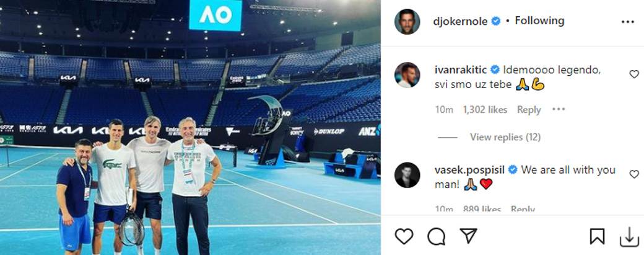Reply to ivanrakitic's comment
Viewport: 644px width, 255px height.
click(x=529, y=110)
